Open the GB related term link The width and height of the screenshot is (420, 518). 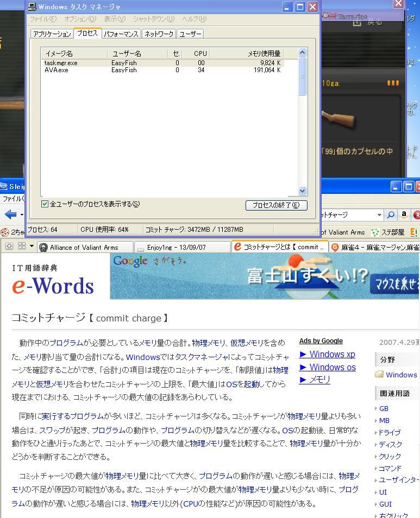(x=384, y=408)
